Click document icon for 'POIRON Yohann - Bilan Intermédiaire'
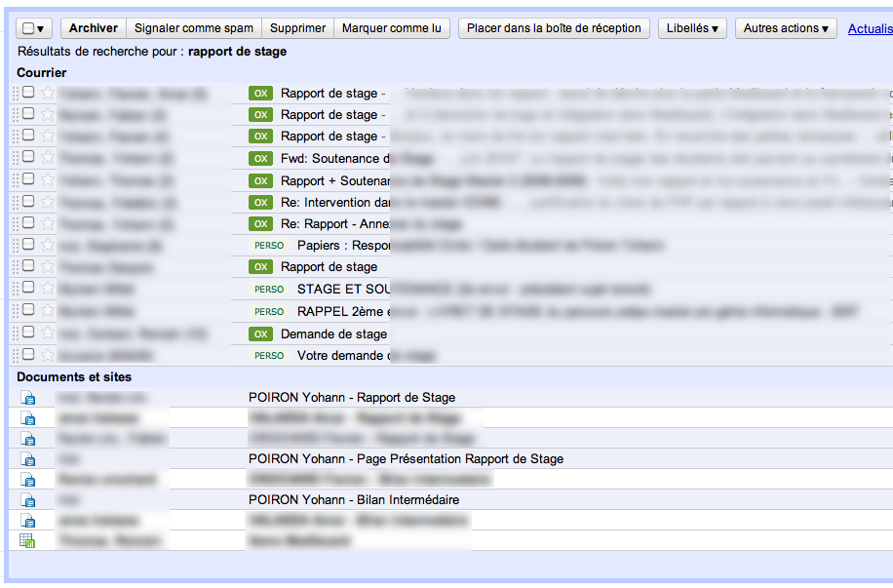Screen dimensions: 893x588 coord(28,500)
